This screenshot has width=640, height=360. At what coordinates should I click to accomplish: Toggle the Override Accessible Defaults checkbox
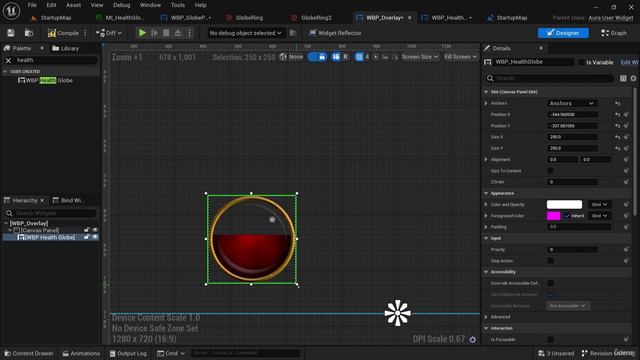point(550,283)
